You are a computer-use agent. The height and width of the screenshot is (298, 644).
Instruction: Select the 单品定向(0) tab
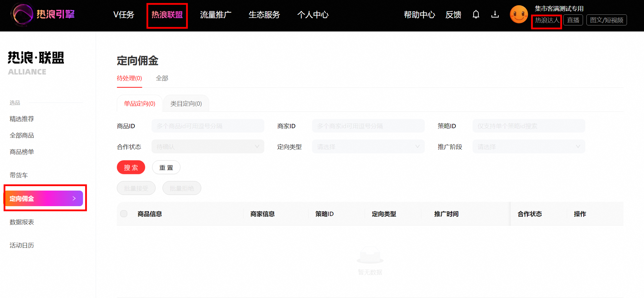pyautogui.click(x=140, y=103)
